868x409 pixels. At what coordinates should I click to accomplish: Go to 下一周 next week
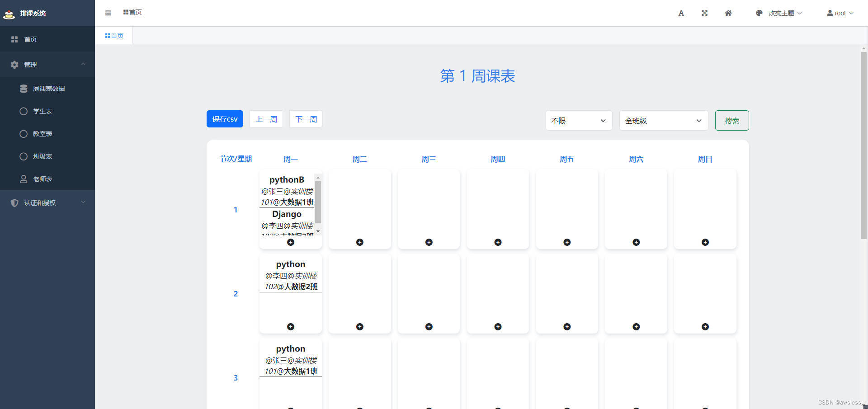click(306, 119)
